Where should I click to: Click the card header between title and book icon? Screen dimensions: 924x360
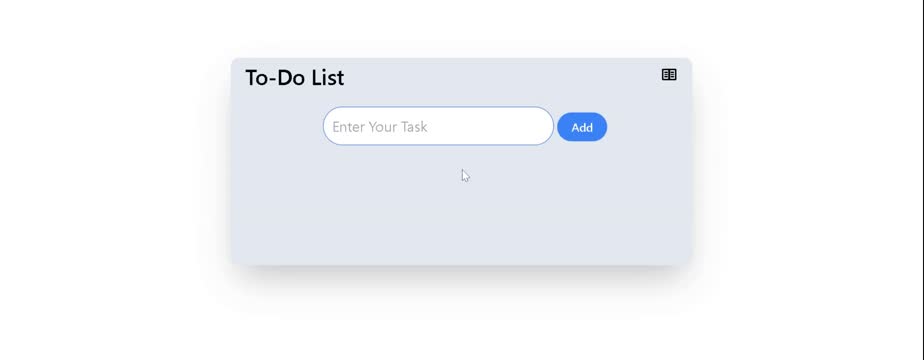(501, 77)
